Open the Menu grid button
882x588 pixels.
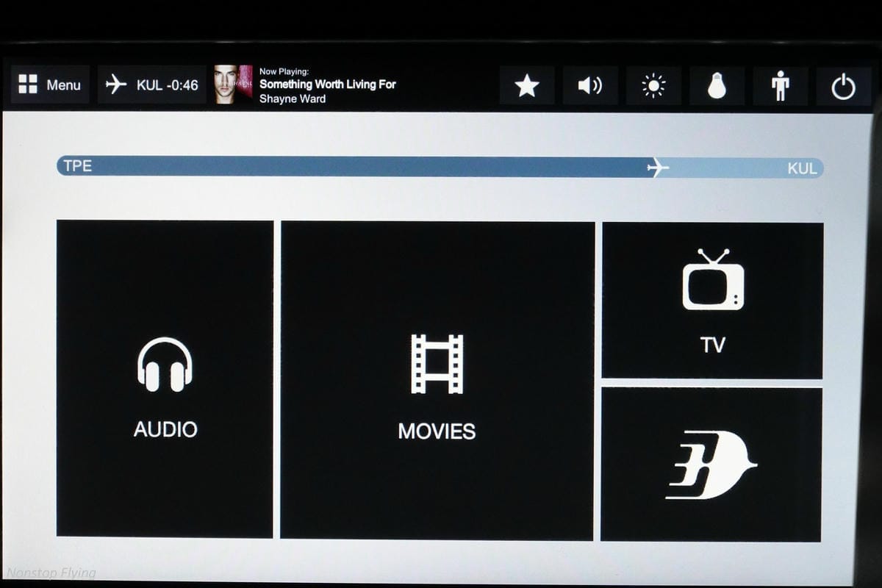pos(50,85)
